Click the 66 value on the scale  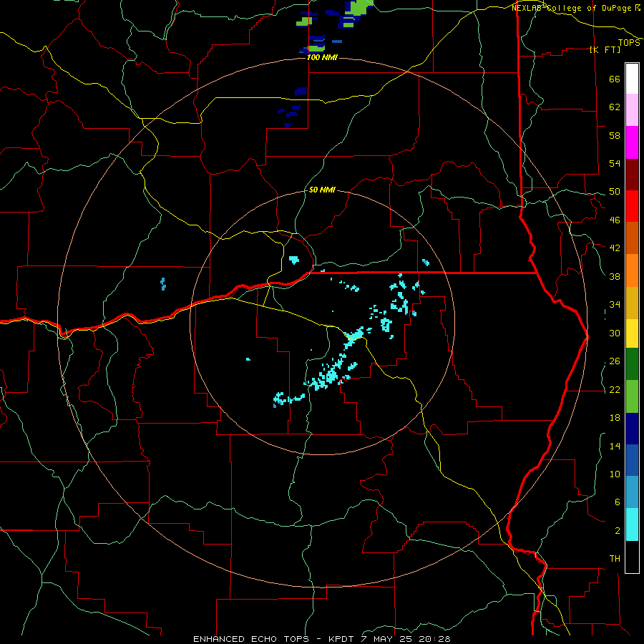click(615, 79)
